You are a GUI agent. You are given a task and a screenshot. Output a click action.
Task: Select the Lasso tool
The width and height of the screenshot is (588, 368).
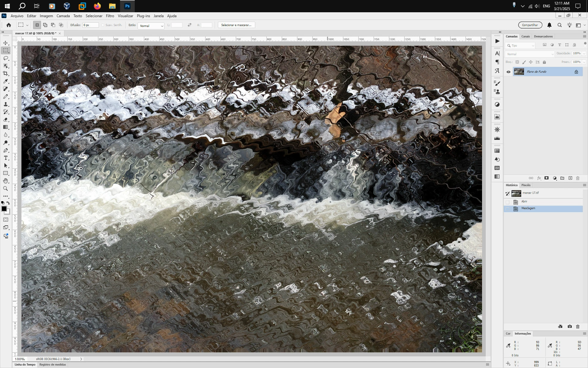(6, 58)
